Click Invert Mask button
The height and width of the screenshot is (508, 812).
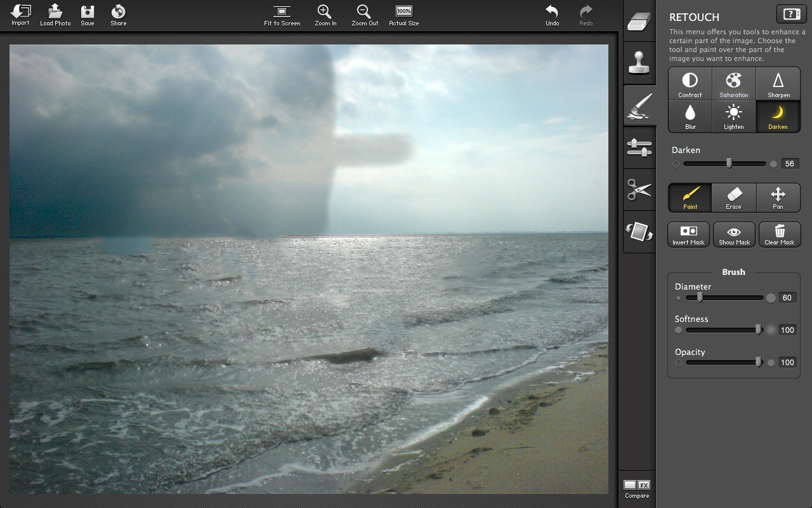point(688,234)
